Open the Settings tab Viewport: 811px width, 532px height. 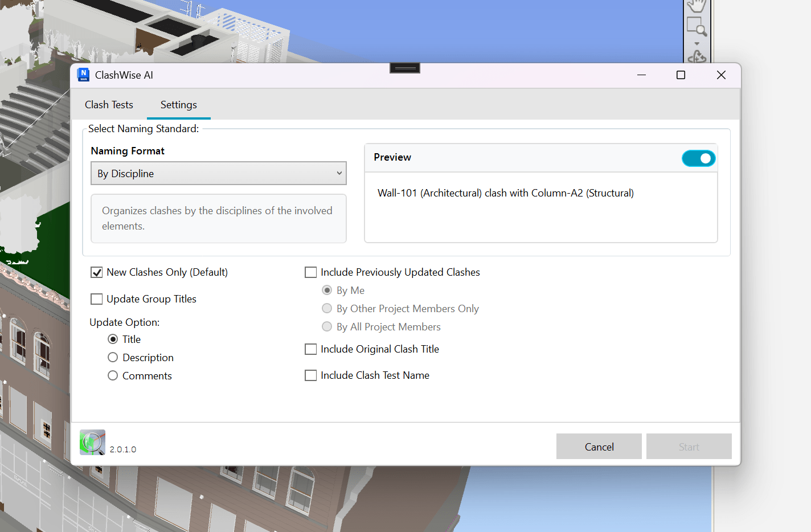click(179, 105)
